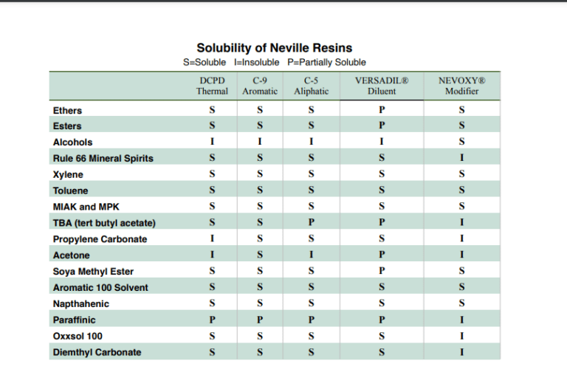This screenshot has height=392, width=567.
Task: Click the Soya Methyl Ester VERSADIL cell 'P'
Action: (x=382, y=270)
